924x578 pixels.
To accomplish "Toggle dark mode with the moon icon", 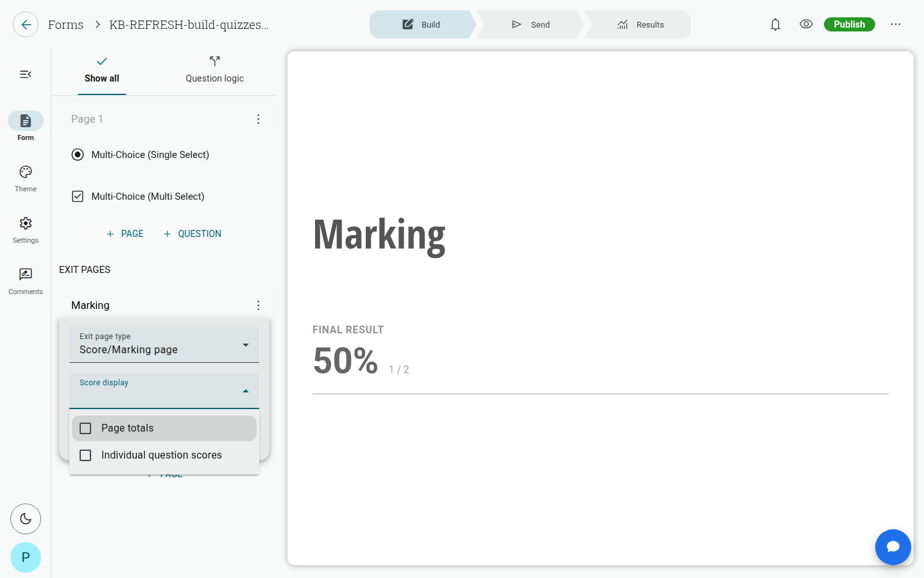I will [x=26, y=519].
